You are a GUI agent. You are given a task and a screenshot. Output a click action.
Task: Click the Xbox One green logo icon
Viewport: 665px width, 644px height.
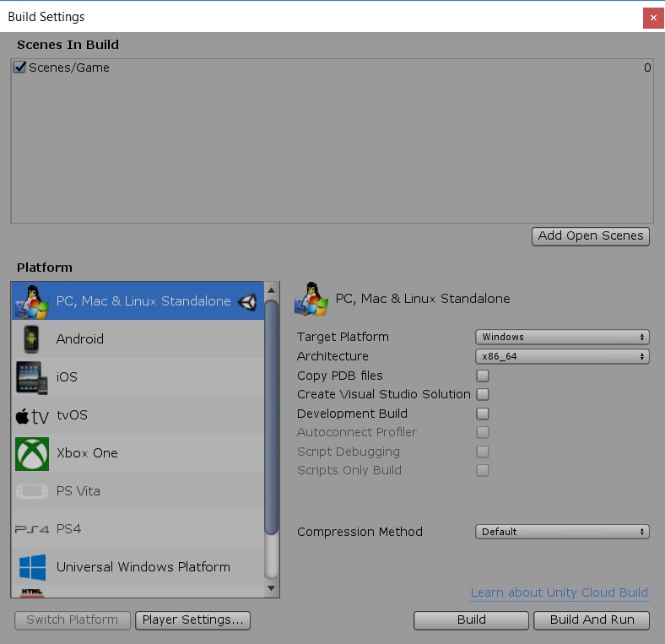tap(32, 453)
